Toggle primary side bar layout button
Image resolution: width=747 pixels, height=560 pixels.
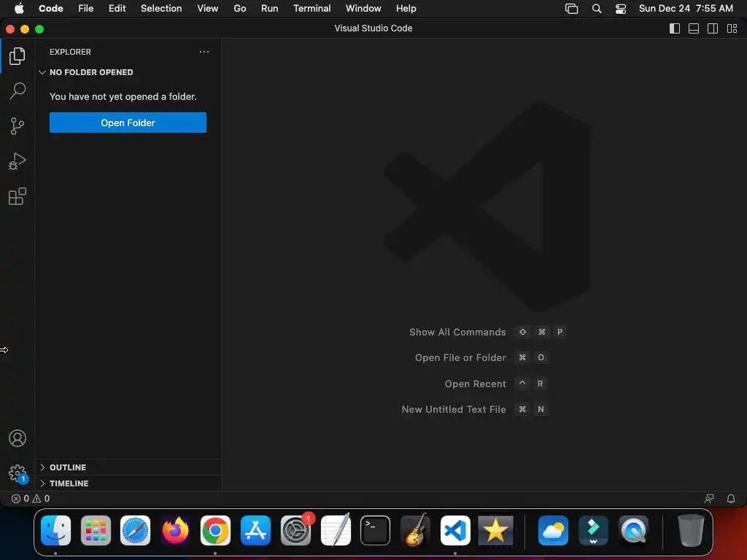coord(675,28)
